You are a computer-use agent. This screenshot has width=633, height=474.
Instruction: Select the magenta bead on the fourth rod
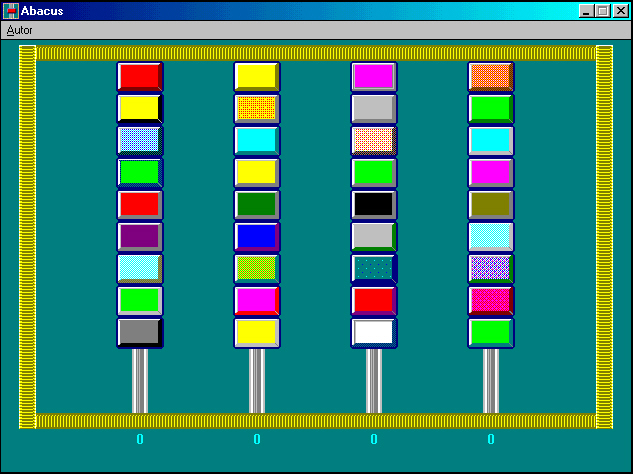point(491,173)
